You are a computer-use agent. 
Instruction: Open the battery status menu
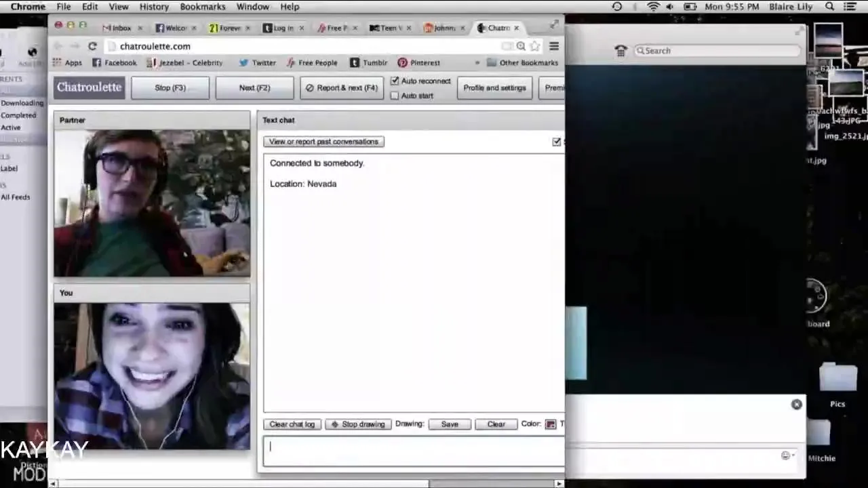690,7
